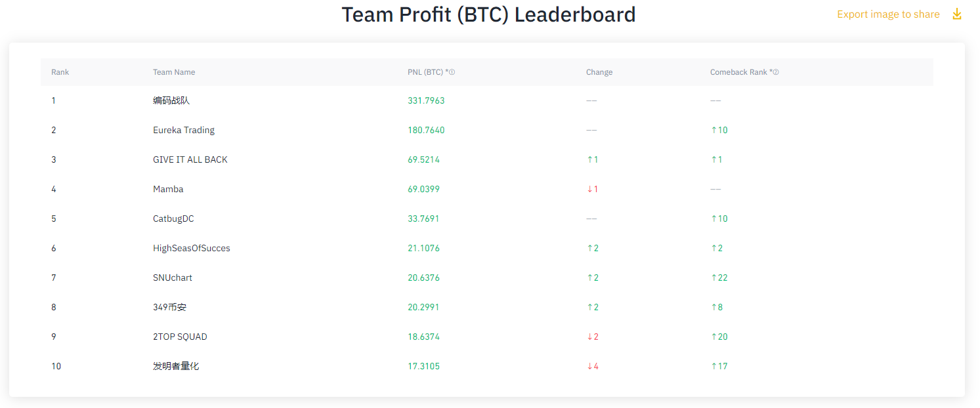
Task: Click the green up arrow beside GIVE IT ALL BACK
Action: [591, 159]
